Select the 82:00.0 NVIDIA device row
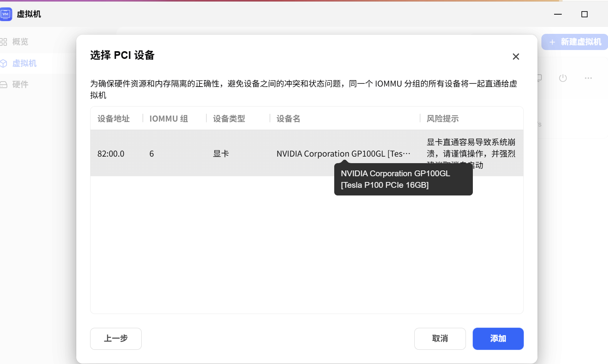The height and width of the screenshot is (364, 608). [307, 153]
